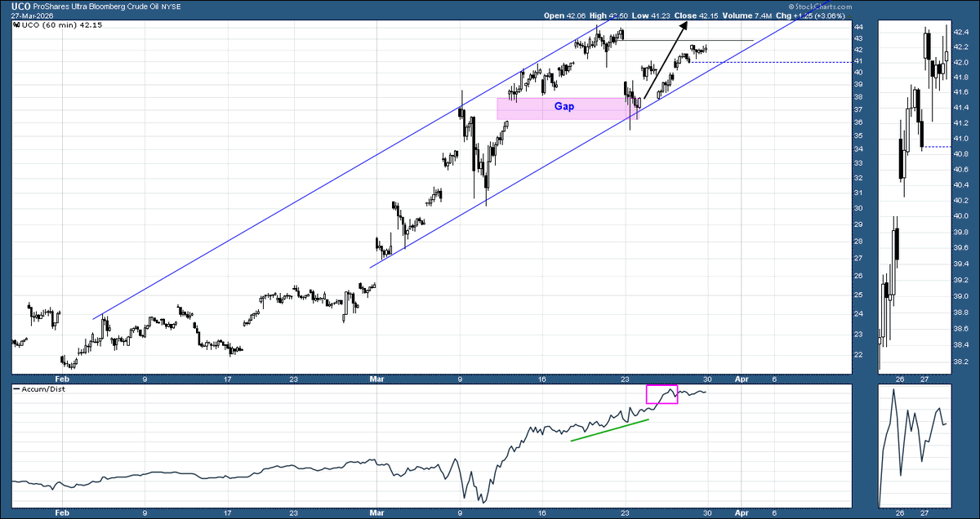Click the 43 price axis label

(x=857, y=38)
